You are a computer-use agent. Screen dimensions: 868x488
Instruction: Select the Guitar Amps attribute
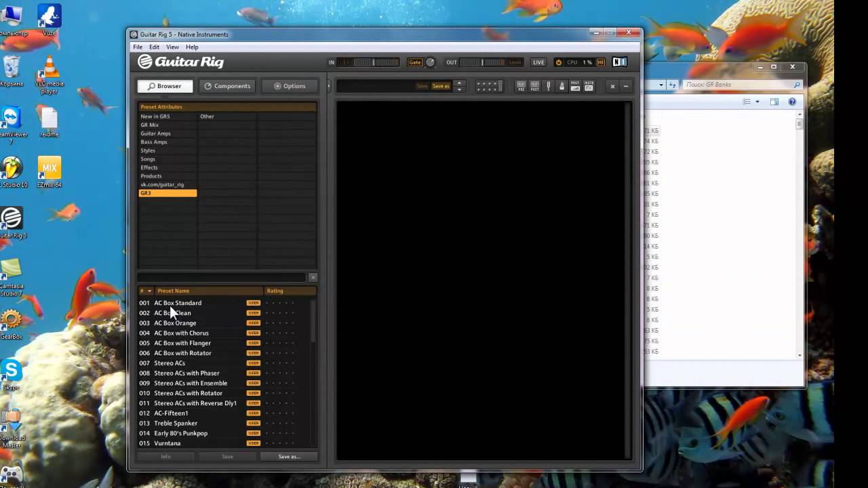pos(167,134)
